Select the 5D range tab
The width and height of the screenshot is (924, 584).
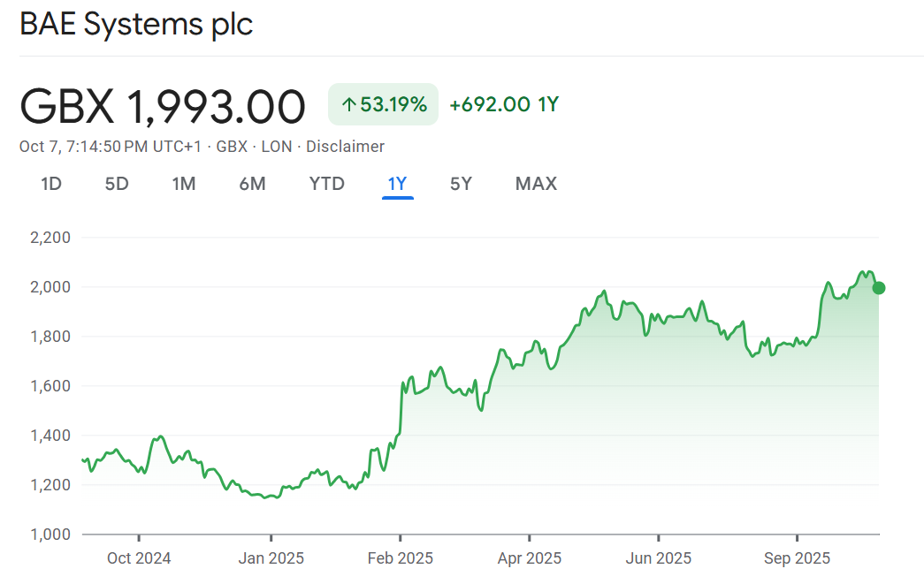pyautogui.click(x=117, y=184)
